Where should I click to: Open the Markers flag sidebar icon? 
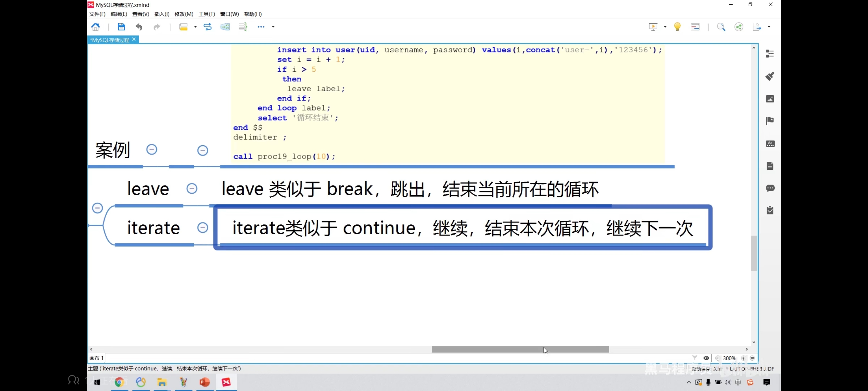click(770, 121)
